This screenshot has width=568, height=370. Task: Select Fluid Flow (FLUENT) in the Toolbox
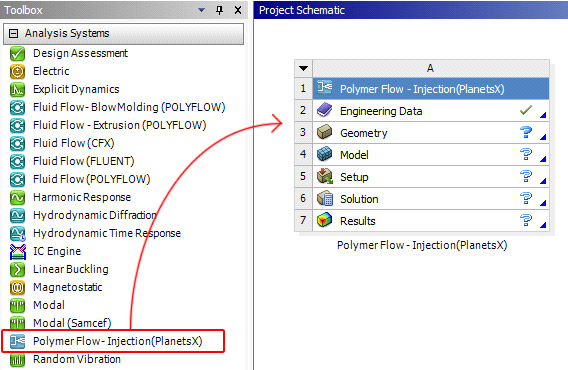pyautogui.click(x=84, y=161)
